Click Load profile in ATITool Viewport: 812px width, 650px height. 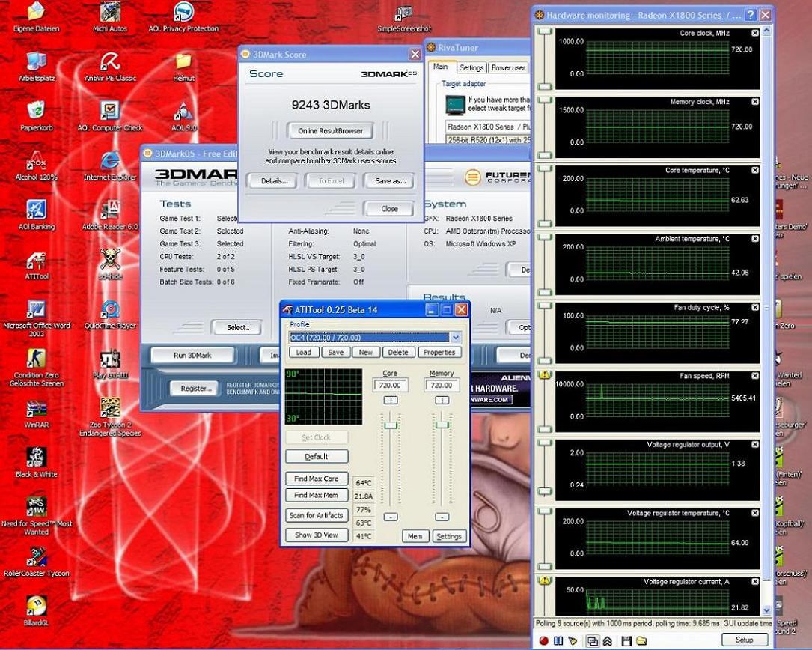303,353
